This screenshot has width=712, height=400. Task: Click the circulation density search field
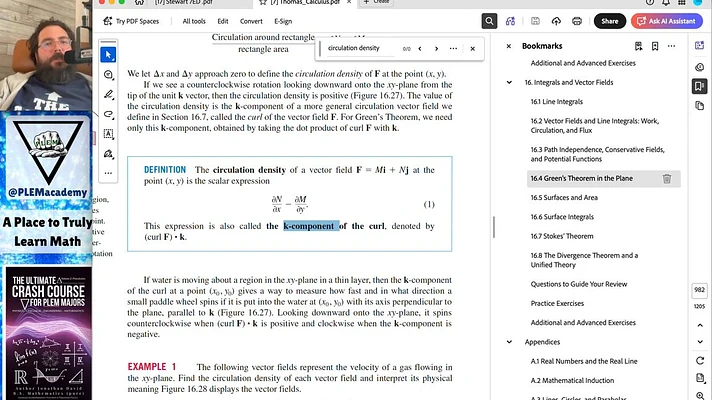(360, 48)
